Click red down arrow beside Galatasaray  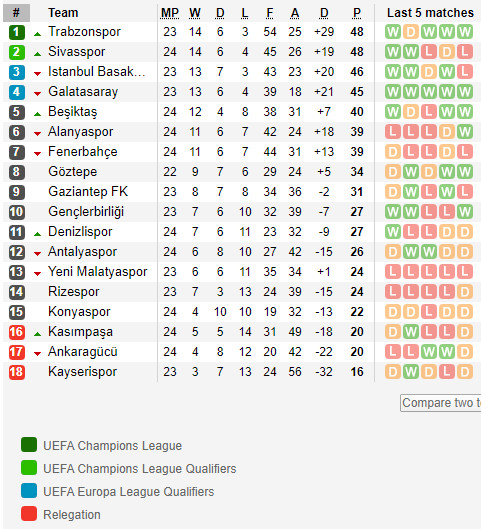coord(37,93)
